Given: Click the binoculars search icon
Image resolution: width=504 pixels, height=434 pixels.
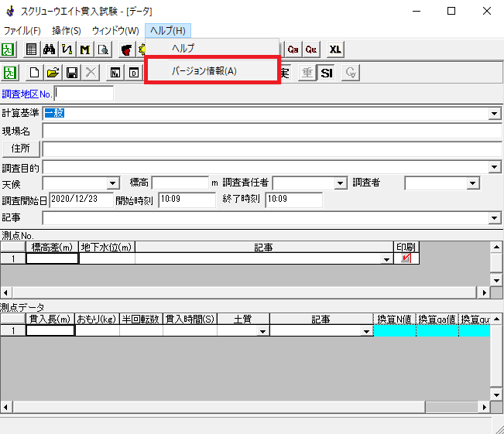Looking at the screenshot, I should pos(49,50).
